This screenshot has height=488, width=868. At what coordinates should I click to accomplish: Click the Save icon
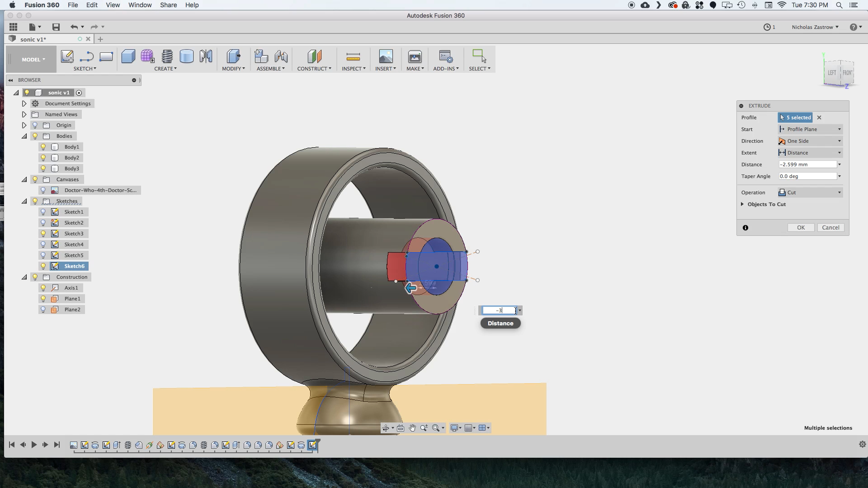coord(56,27)
